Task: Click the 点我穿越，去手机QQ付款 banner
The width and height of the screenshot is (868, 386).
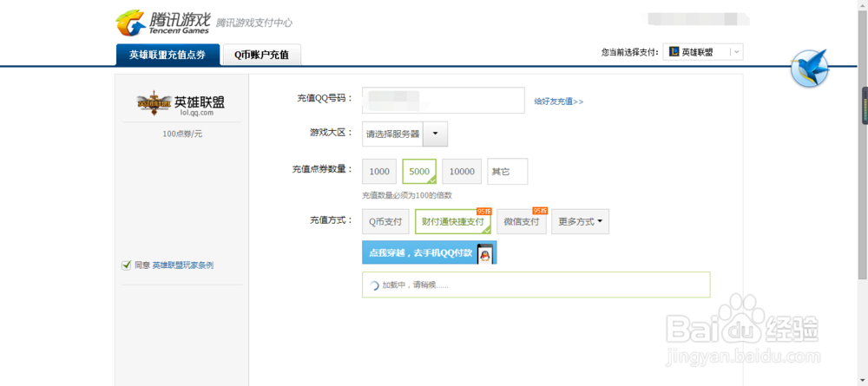Action: pos(429,252)
